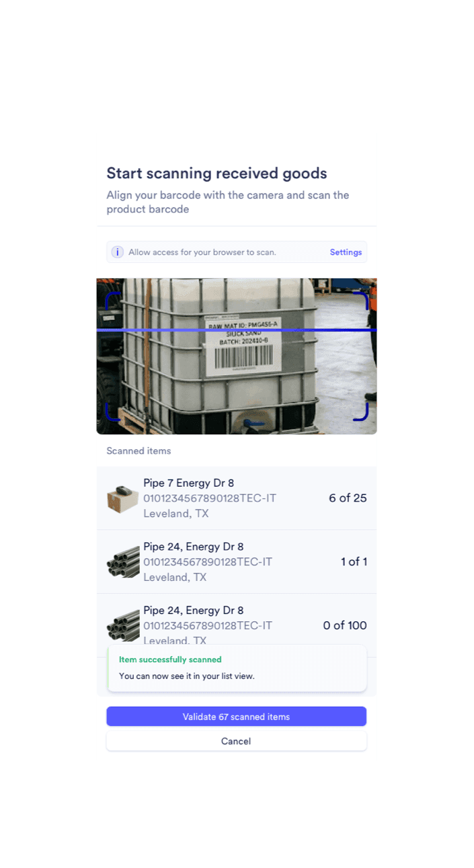Image resolution: width=474 pixels, height=868 pixels.
Task: Click the Scanned items section label
Action: [x=139, y=450]
